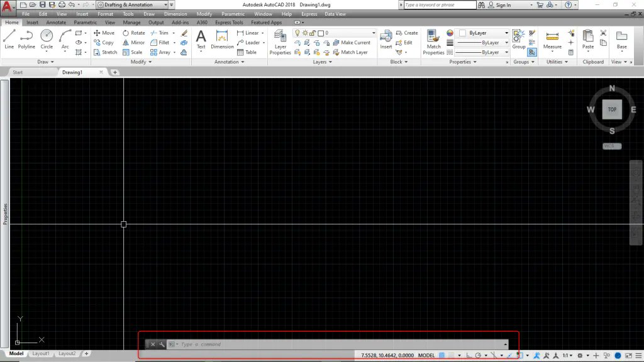
Task: Expand the Modify panel
Action: 141,62
